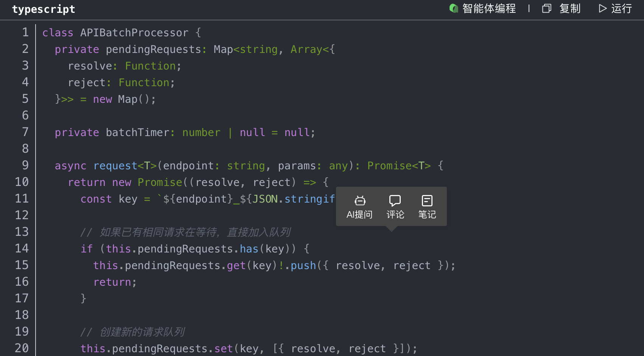Open 评论 comment from the popup
Screen dimensions: 644x356
pyautogui.click(x=395, y=207)
